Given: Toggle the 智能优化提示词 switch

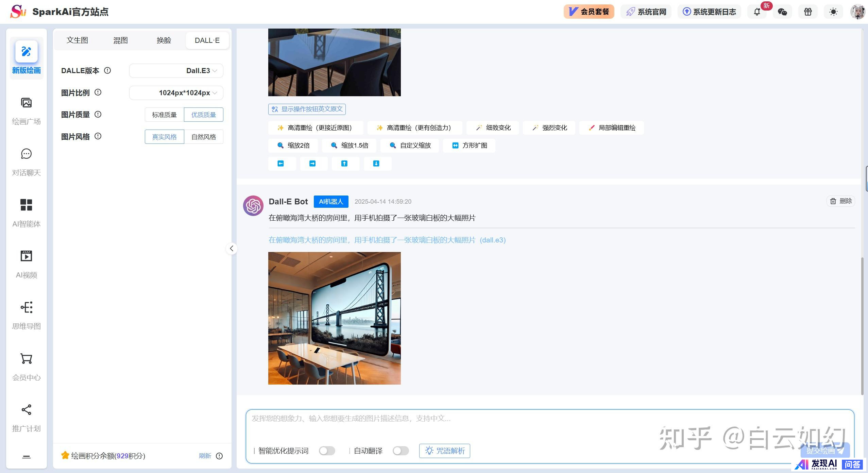Looking at the screenshot, I should 327,451.
